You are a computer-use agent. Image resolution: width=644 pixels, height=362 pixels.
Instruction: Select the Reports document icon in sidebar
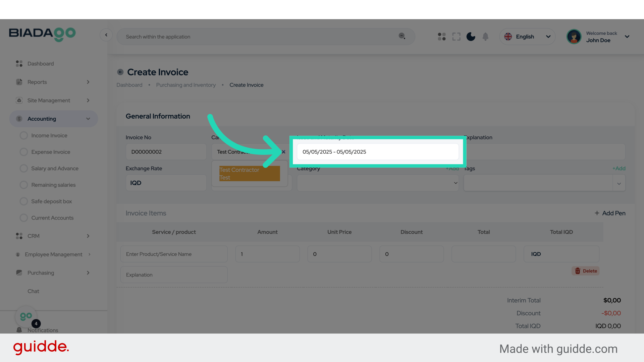tap(19, 82)
